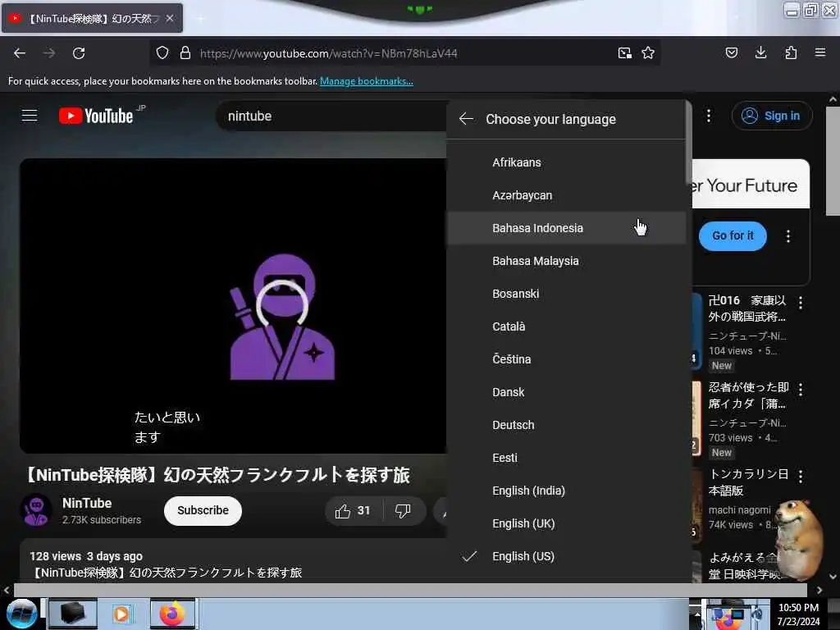Bookmark this page with the star
Viewport: 840px width, 630px height.
tap(648, 52)
